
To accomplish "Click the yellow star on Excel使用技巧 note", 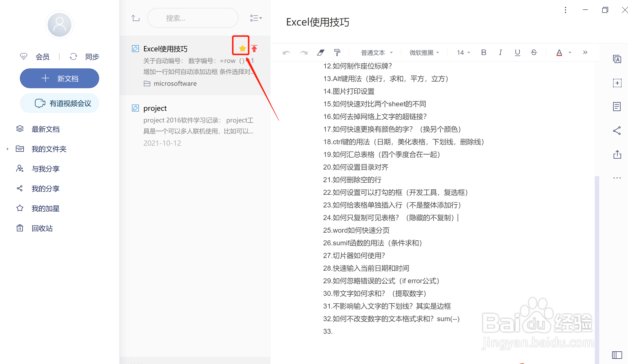I will tap(242, 48).
